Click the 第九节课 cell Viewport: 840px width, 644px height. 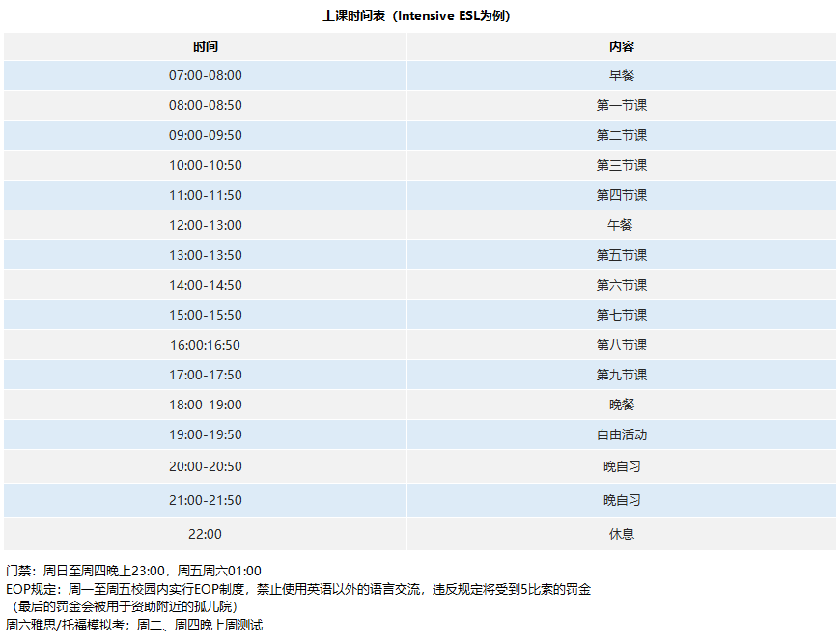click(x=622, y=375)
